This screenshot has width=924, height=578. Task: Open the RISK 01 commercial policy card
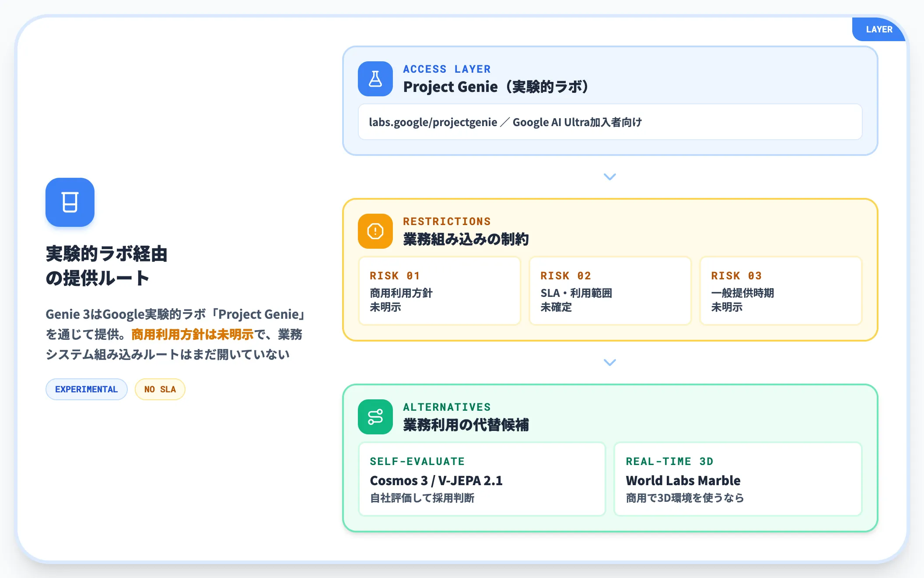pos(440,291)
